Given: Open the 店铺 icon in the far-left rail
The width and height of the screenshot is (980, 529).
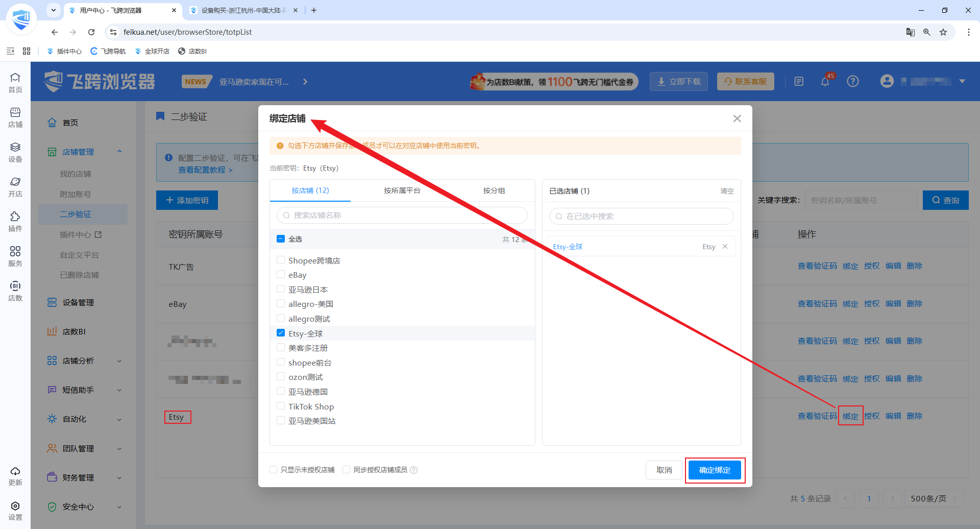Looking at the screenshot, I should point(15,117).
